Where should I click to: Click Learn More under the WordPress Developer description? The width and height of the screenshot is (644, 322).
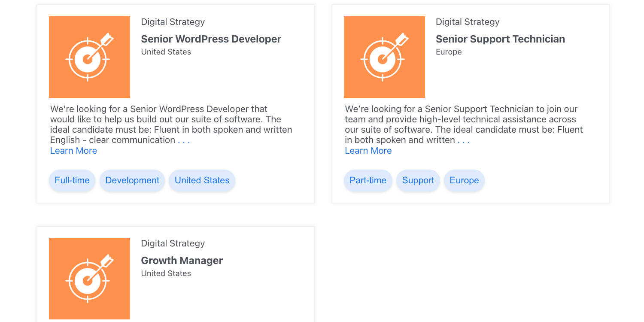click(x=73, y=151)
